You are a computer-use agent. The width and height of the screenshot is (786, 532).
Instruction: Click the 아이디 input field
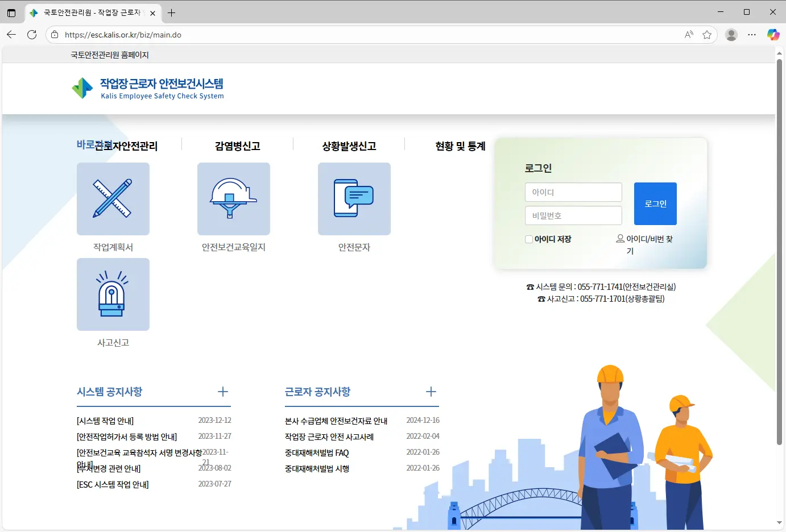pos(573,192)
